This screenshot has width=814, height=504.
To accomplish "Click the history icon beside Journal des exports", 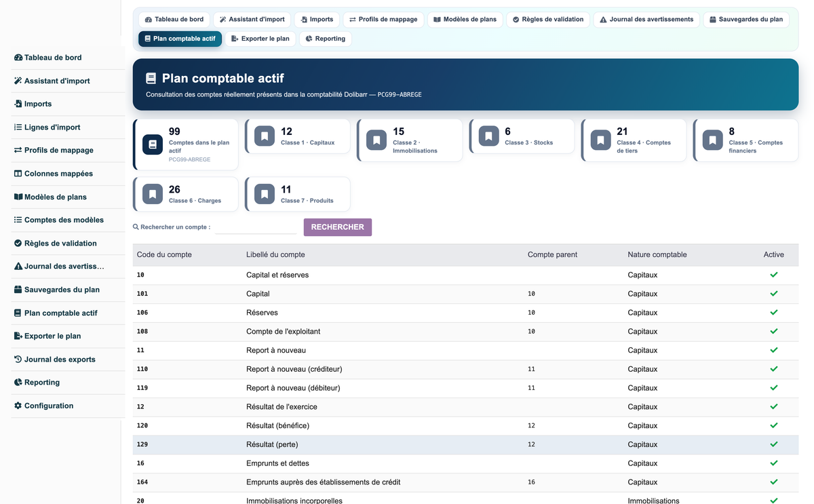I will pyautogui.click(x=18, y=359).
